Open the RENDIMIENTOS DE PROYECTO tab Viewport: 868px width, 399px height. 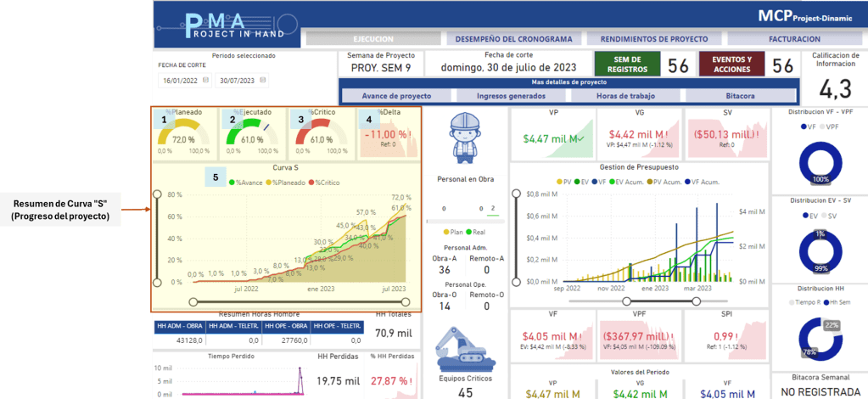pyautogui.click(x=653, y=39)
